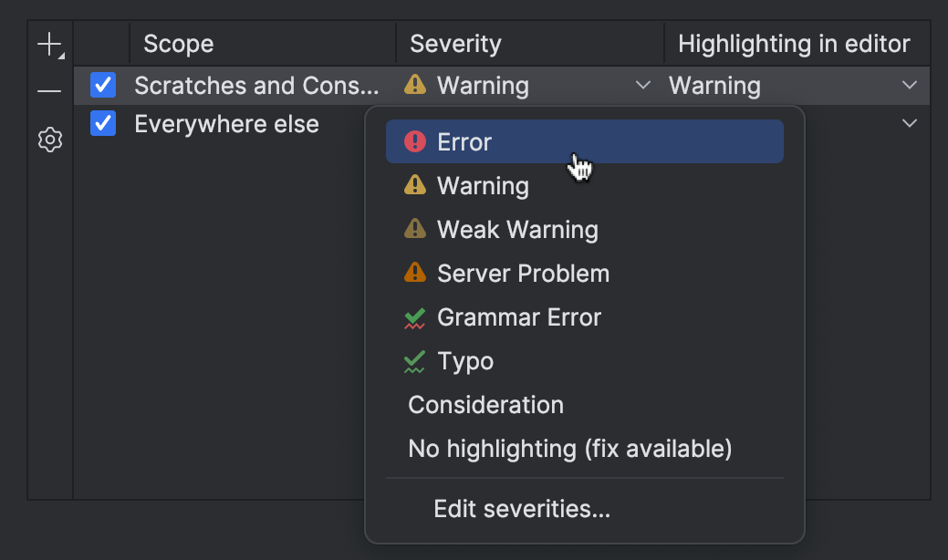Click the Weak Warning triangle icon

[x=415, y=230]
